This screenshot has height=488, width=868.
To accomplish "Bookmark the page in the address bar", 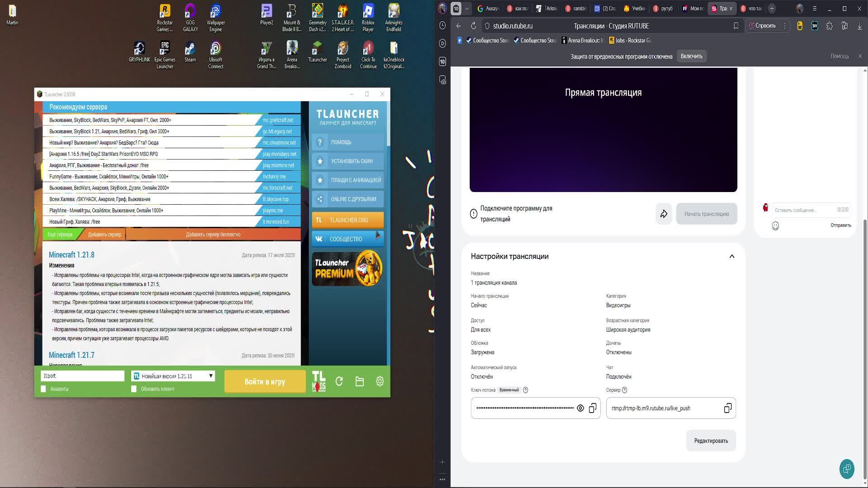I will 736,26.
